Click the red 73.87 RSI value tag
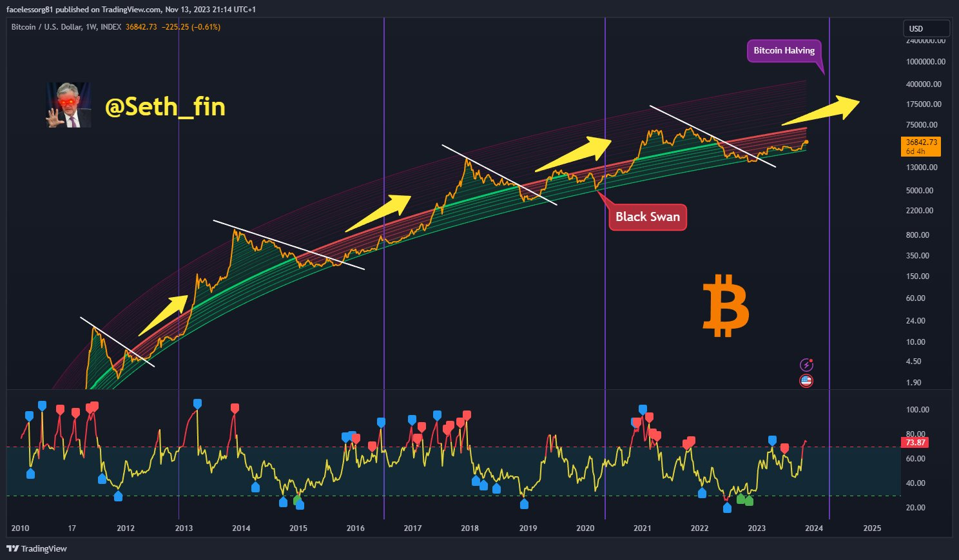This screenshot has width=959, height=560. pos(915,443)
